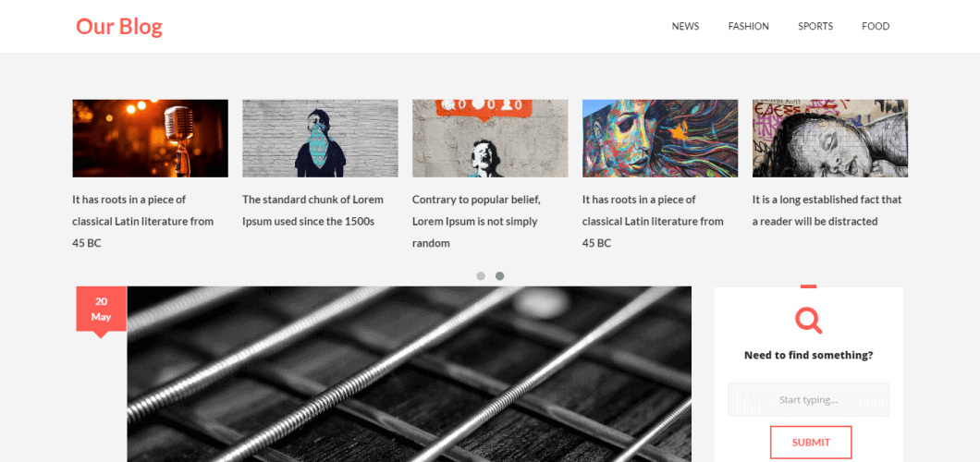
Task: Select the second carousel pagination dot
Action: [499, 276]
